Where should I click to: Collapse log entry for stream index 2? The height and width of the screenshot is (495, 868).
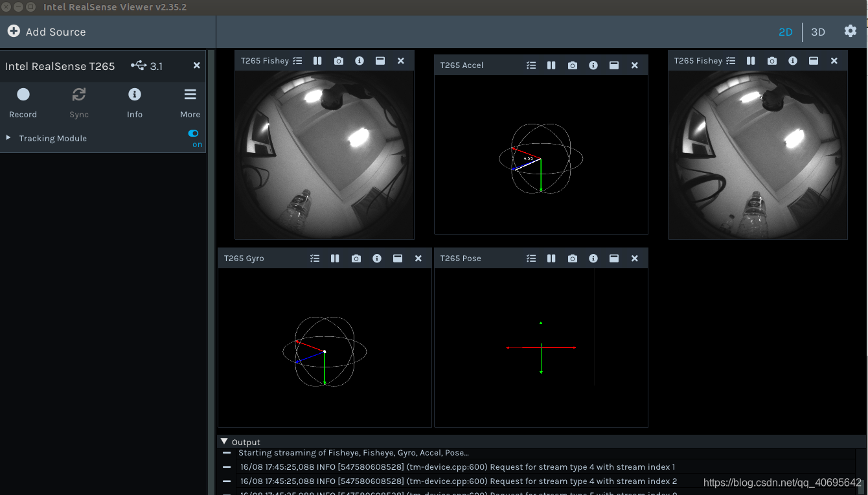pyautogui.click(x=227, y=481)
